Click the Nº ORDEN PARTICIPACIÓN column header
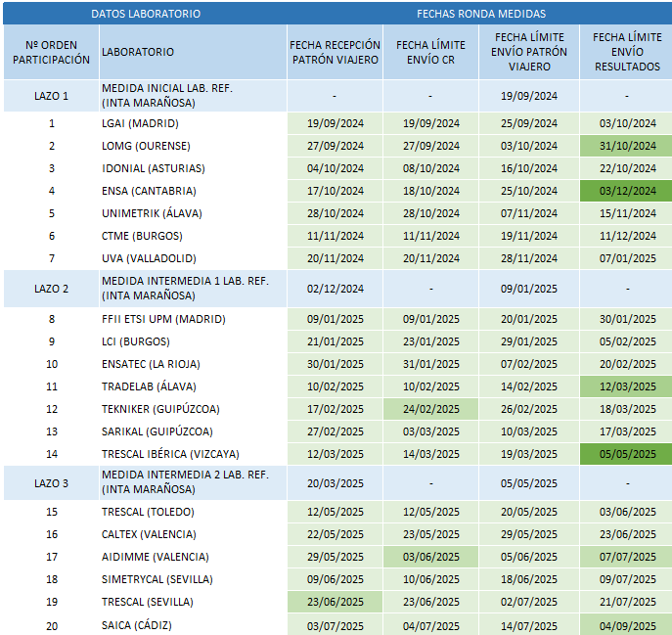Image resolution: width=672 pixels, height=635 pixels. click(x=51, y=52)
